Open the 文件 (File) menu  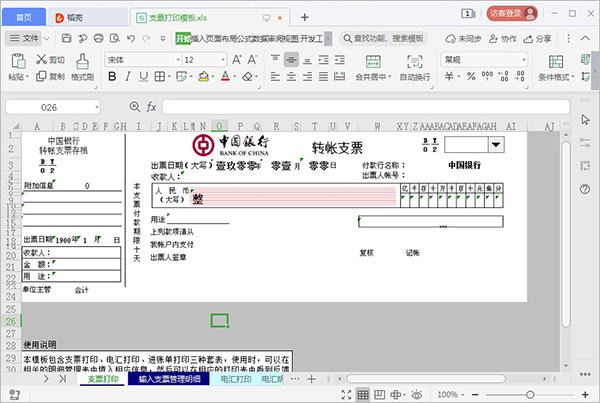point(29,38)
